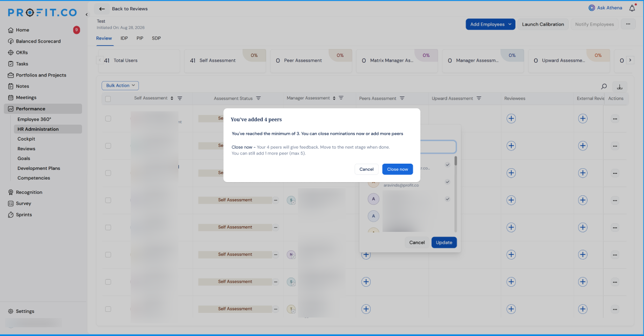Click Update in peer selection popup

(444, 243)
